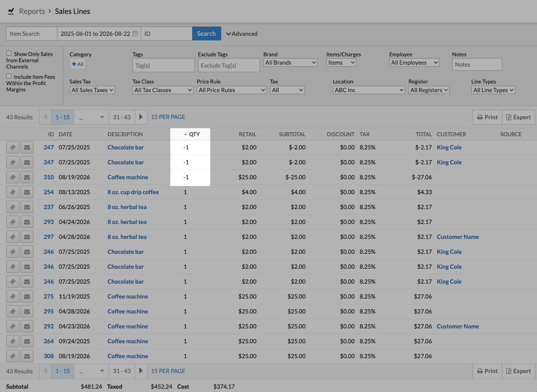This screenshot has height=392, width=537.
Task: Click the email icon for sale 297
Action: tap(27, 237)
